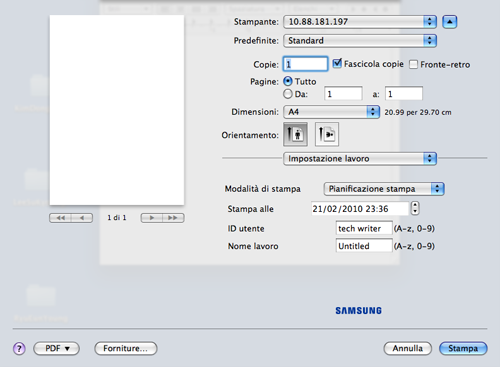Toggle Fascicola copie checkbox
The width and height of the screenshot is (500, 367).
[x=337, y=63]
